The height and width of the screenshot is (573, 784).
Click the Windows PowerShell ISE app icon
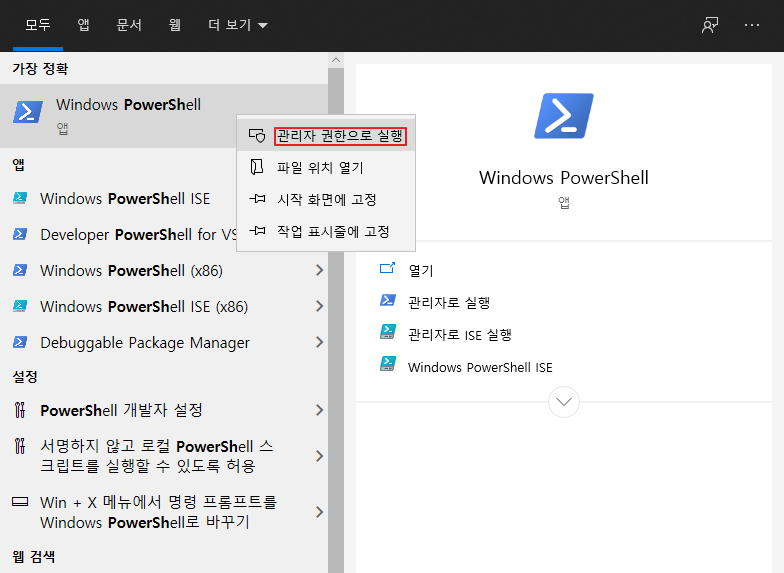(20, 198)
